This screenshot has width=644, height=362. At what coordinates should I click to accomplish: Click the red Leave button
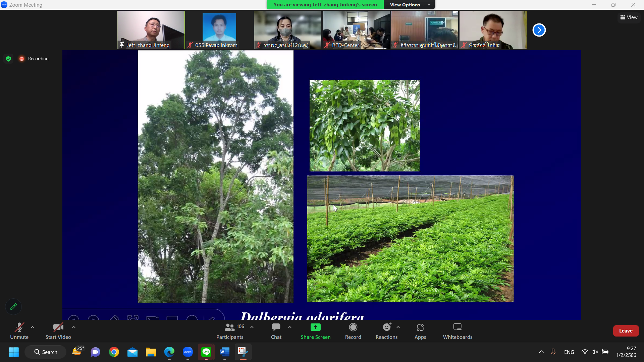(626, 330)
